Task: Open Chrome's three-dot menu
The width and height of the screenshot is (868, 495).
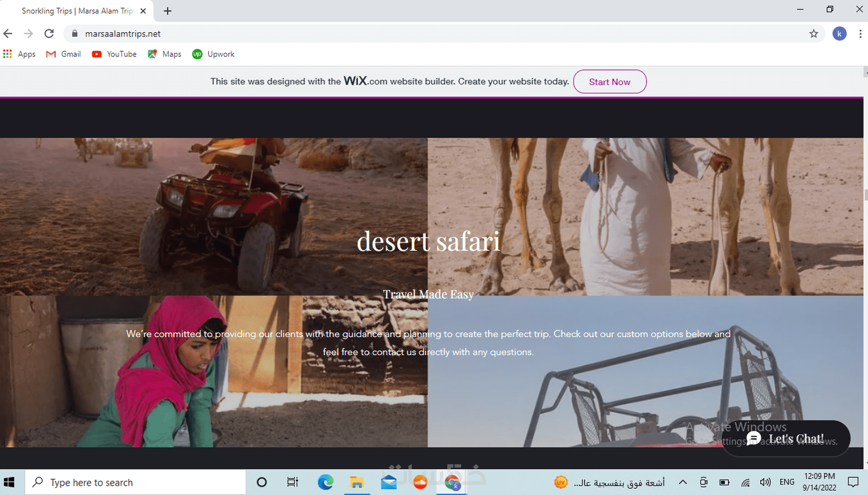Action: tap(860, 34)
